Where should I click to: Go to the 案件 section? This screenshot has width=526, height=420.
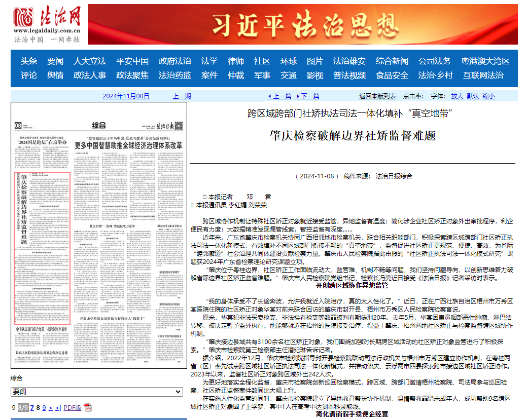(209, 75)
